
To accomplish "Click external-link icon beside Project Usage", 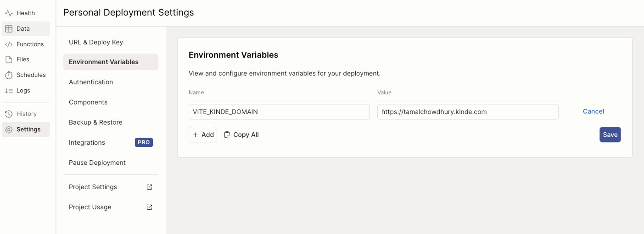I will 149,207.
